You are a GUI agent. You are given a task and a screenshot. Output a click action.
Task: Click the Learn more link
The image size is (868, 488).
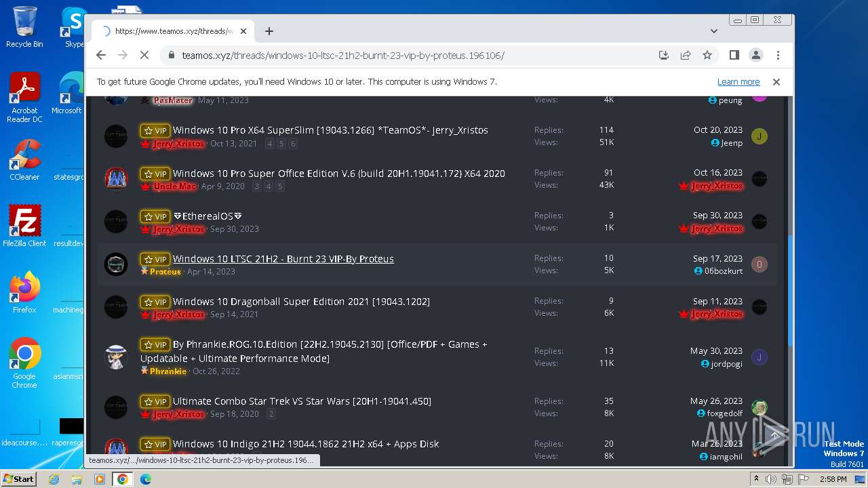click(738, 81)
